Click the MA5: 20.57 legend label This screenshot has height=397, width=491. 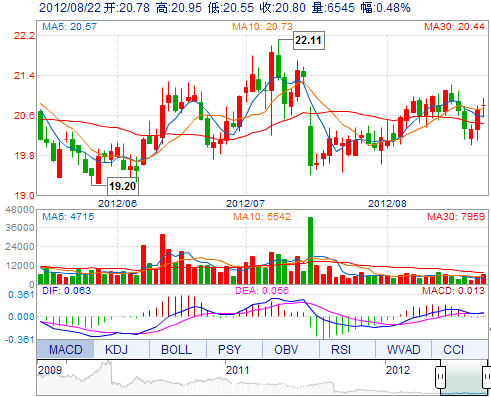[x=70, y=27]
